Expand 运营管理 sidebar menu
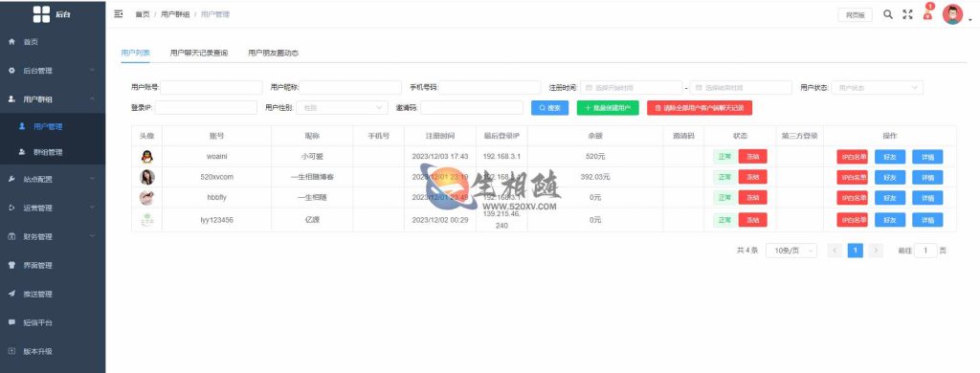The height and width of the screenshot is (373, 980). (x=53, y=208)
